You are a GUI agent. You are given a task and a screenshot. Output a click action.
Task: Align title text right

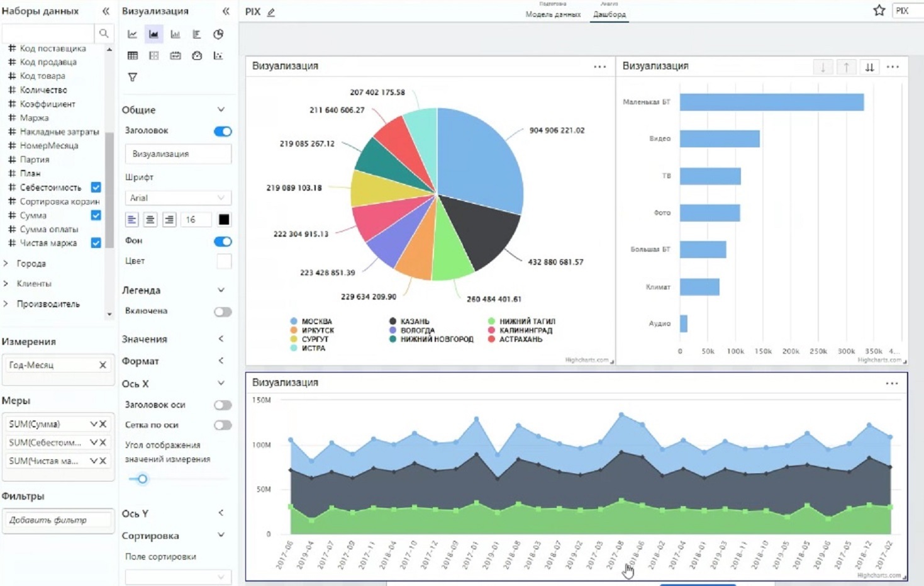tap(169, 219)
